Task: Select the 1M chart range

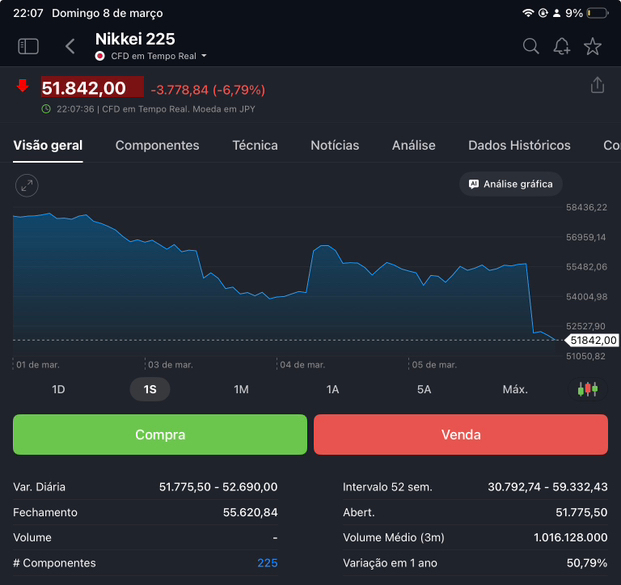Action: 241,389
